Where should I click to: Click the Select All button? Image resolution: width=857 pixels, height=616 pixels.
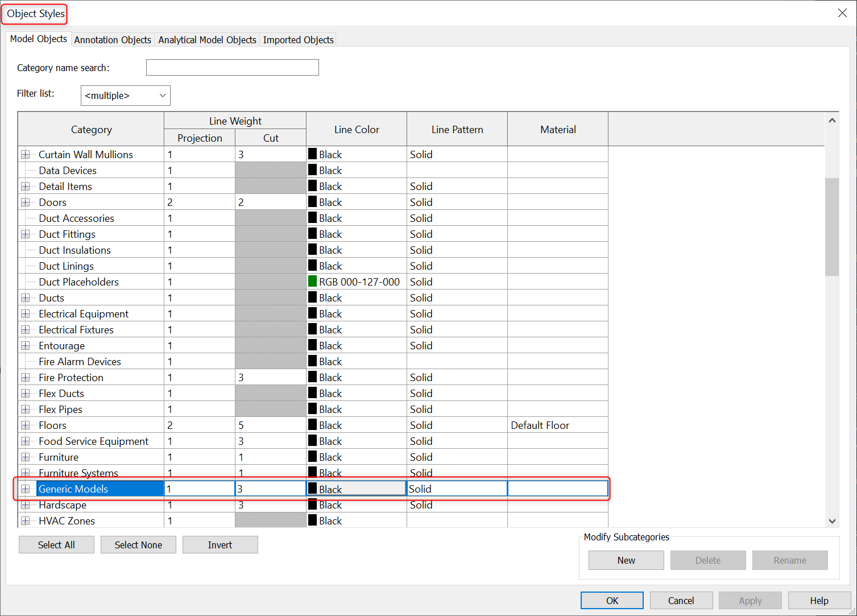(x=56, y=545)
